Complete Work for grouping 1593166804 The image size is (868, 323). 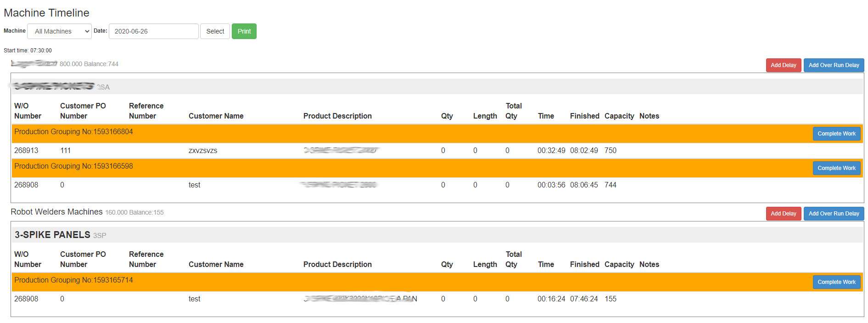click(x=836, y=134)
